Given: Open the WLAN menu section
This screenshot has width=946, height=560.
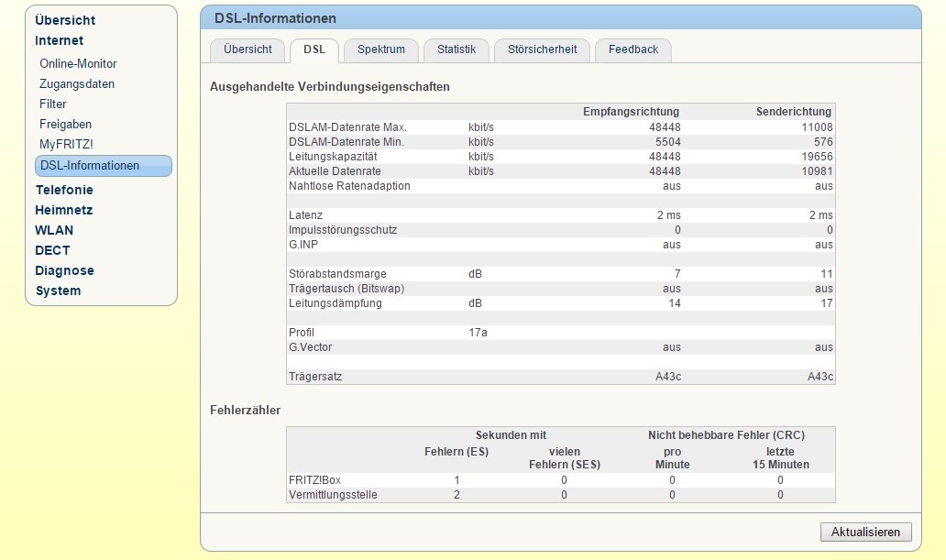Looking at the screenshot, I should click(x=54, y=230).
